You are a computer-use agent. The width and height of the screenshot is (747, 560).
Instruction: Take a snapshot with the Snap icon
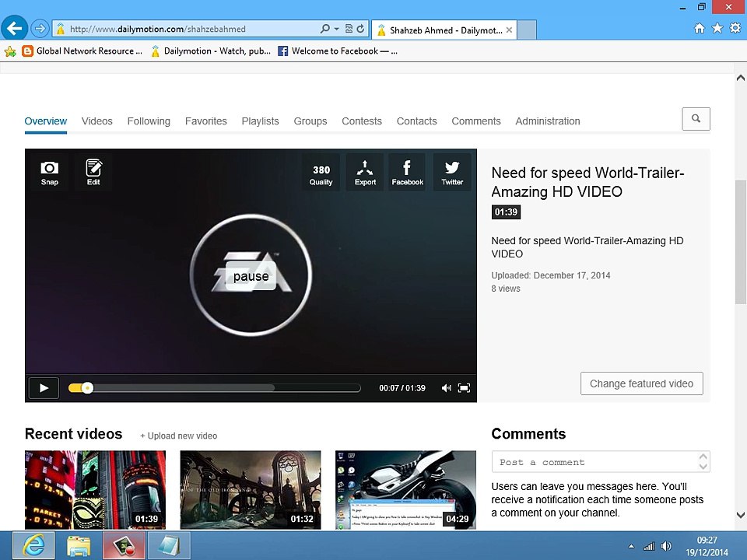50,173
